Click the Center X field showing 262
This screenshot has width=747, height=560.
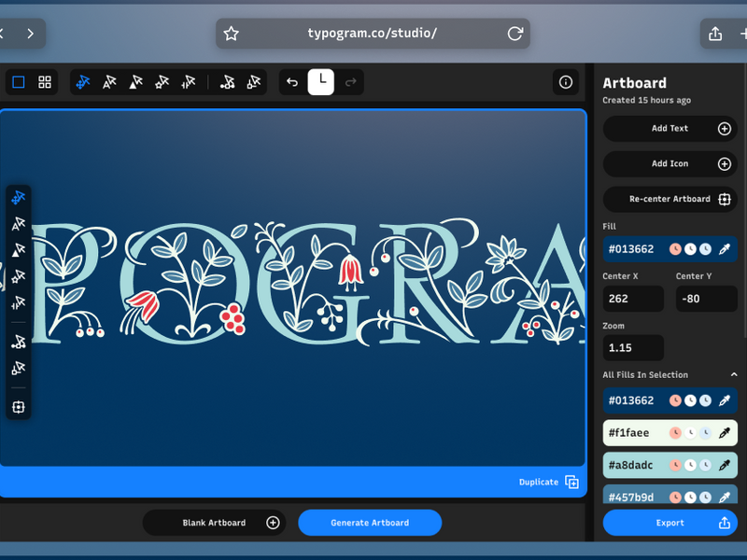pyautogui.click(x=633, y=299)
